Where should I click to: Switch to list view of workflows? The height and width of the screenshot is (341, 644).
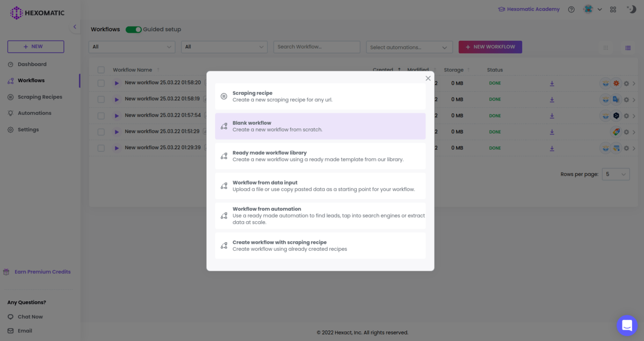627,48
